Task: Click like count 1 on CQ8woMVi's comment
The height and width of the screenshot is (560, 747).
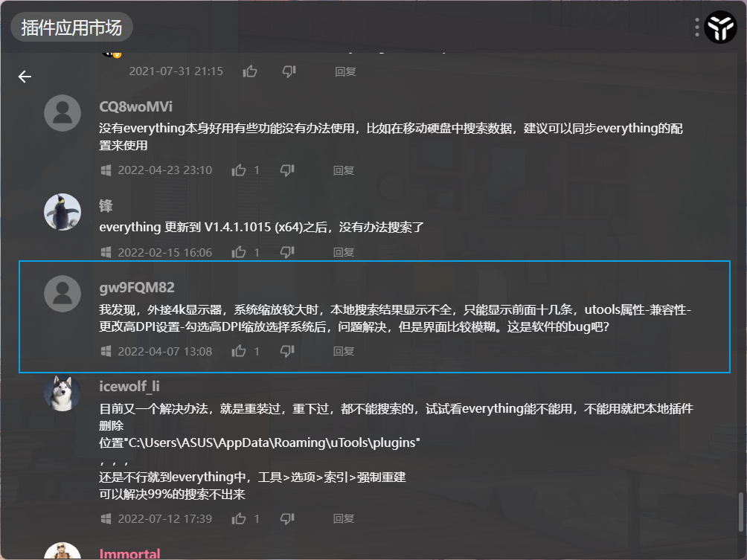Action: pyautogui.click(x=257, y=170)
